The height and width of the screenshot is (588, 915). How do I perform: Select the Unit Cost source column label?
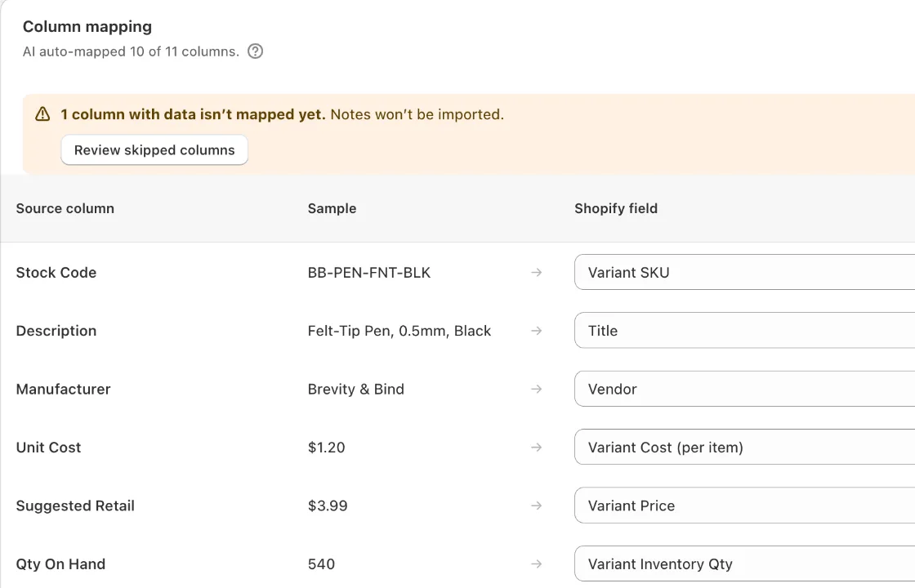pos(48,448)
